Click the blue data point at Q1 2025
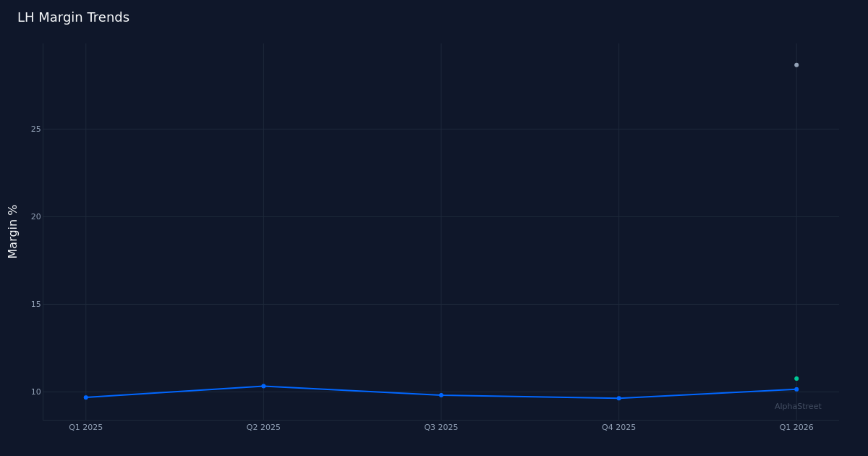The image size is (868, 456). (86, 397)
